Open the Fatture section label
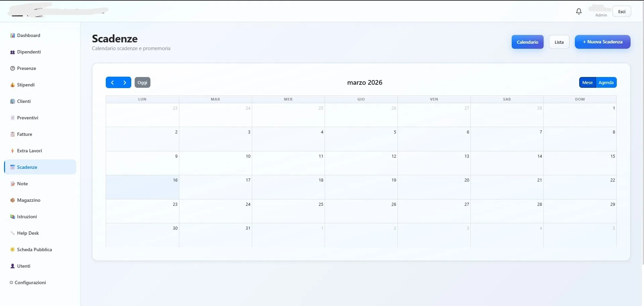The width and height of the screenshot is (644, 306). point(25,134)
